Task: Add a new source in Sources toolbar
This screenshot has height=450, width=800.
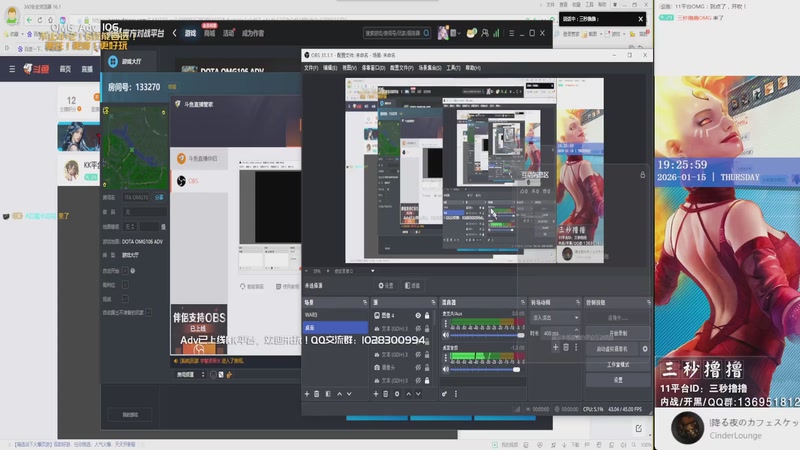Action: 376,394
